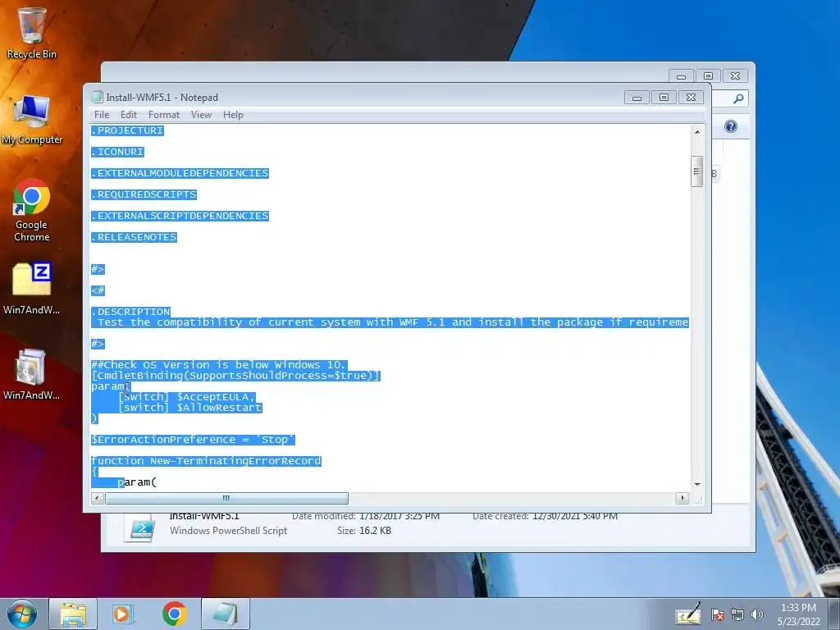Image resolution: width=840 pixels, height=630 pixels.
Task: Click the .PROJECTURI line in Notepad
Action: point(127,130)
